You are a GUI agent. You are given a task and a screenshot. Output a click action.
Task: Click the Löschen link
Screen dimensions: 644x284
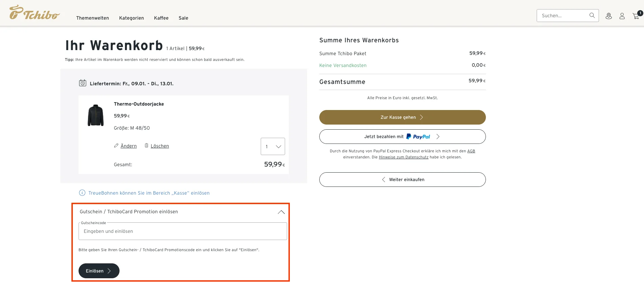(x=160, y=146)
